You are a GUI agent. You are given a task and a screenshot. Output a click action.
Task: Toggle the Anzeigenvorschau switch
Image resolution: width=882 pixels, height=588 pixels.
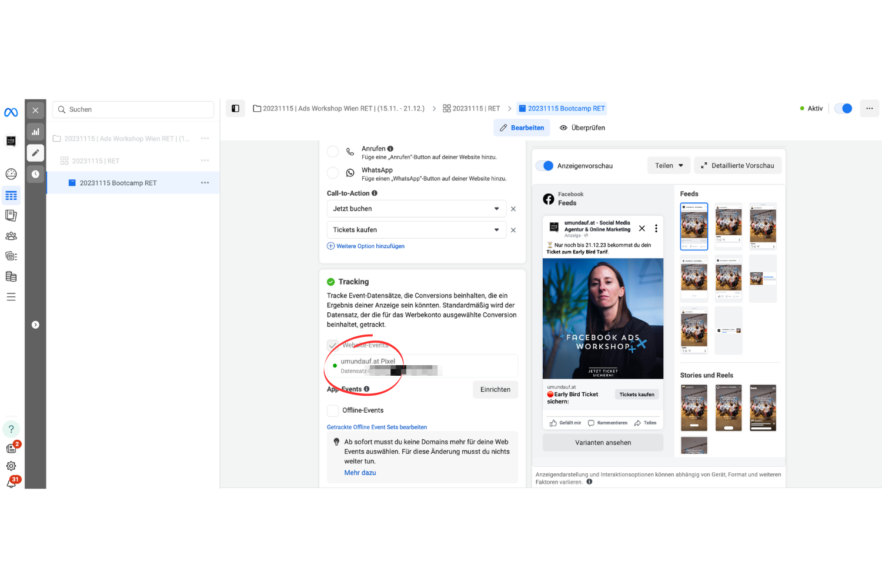click(544, 166)
